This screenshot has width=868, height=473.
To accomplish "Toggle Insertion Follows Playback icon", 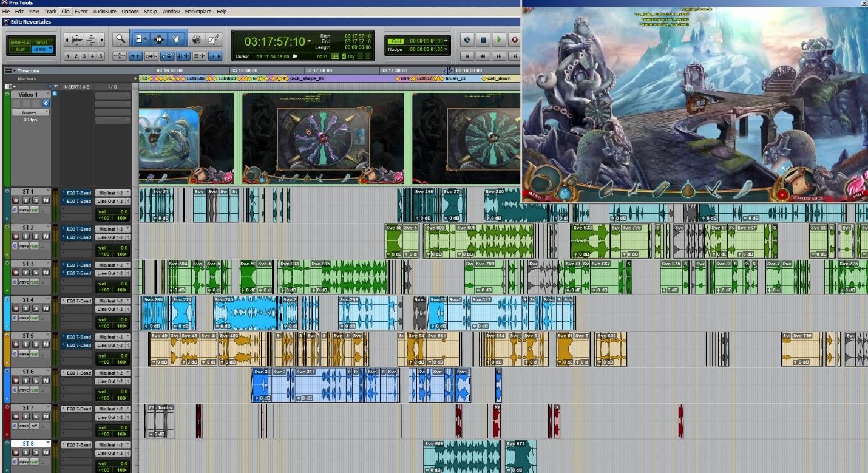I will (215, 56).
